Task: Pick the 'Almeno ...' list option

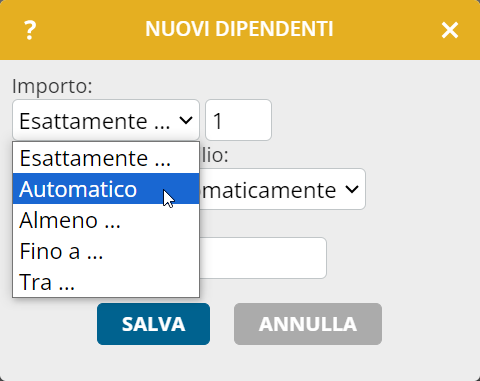Action: (x=106, y=220)
